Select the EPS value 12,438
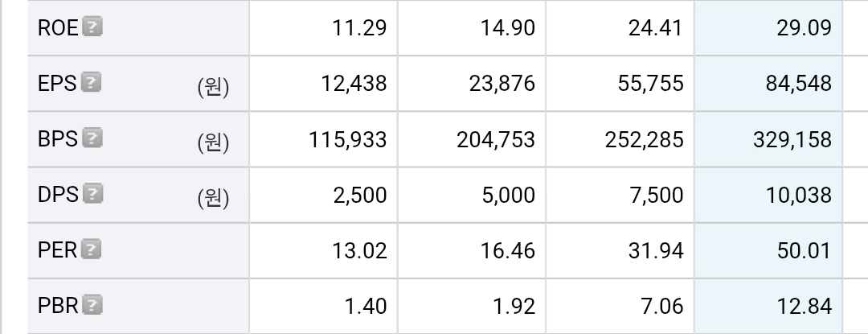The image size is (868, 334). (x=354, y=84)
